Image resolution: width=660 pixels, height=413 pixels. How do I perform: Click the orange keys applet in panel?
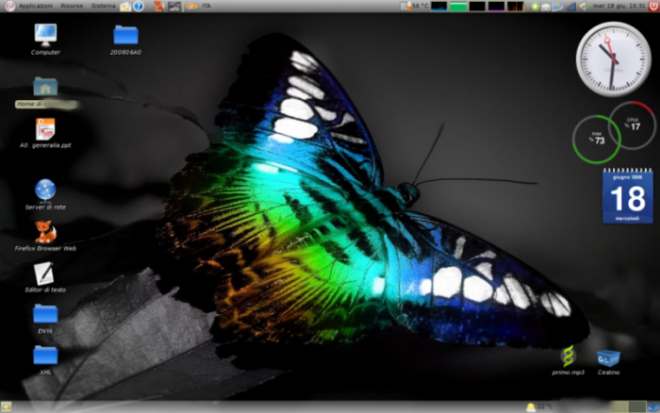192,6
